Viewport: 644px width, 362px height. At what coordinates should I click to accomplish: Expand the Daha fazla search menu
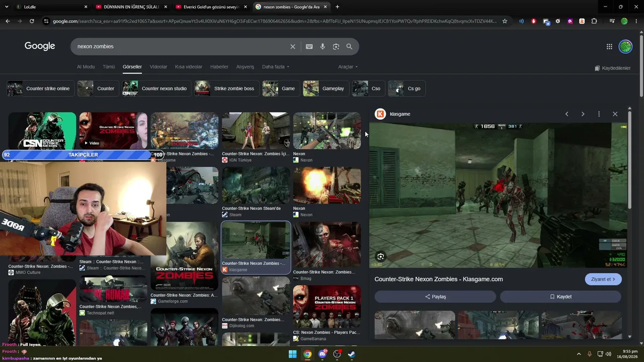click(x=276, y=67)
